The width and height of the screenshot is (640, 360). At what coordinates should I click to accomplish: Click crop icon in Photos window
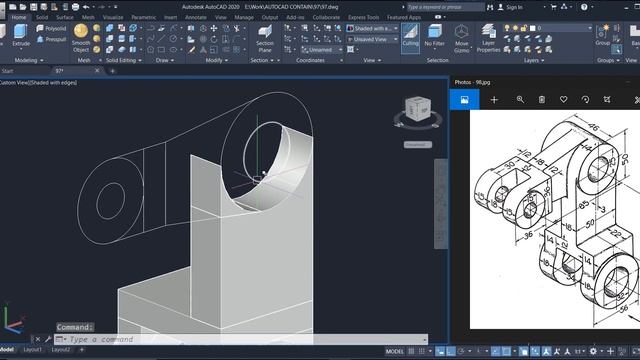point(607,100)
